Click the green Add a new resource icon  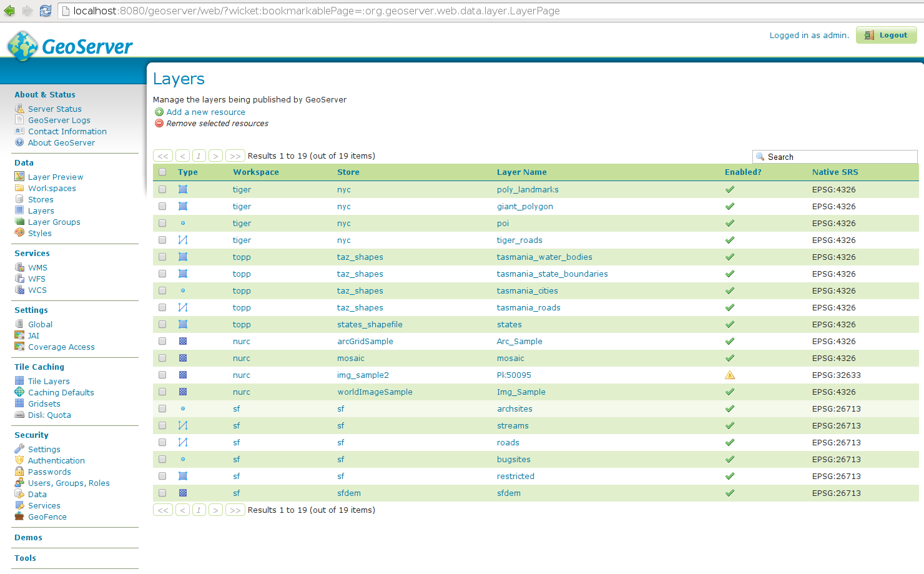pos(159,112)
